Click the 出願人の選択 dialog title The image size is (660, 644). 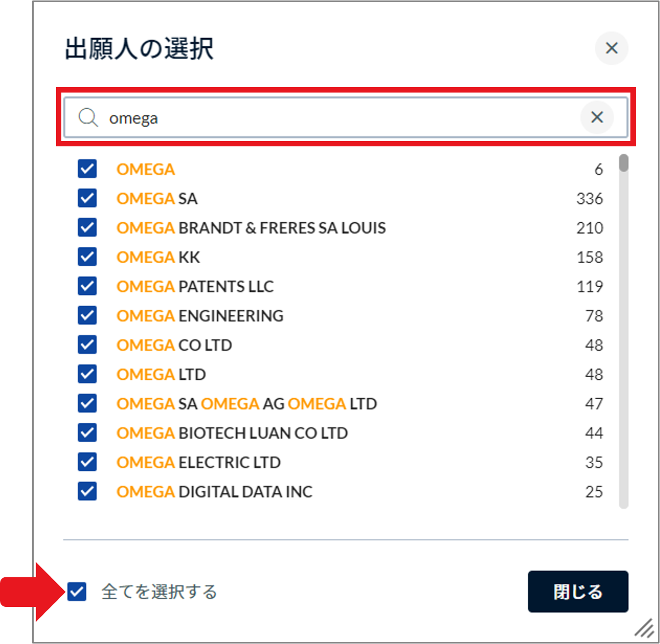pyautogui.click(x=139, y=49)
